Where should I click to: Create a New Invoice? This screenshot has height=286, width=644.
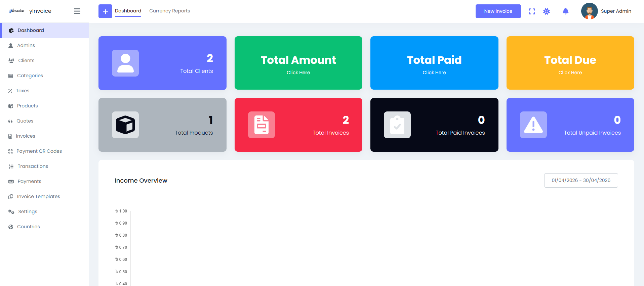point(498,11)
